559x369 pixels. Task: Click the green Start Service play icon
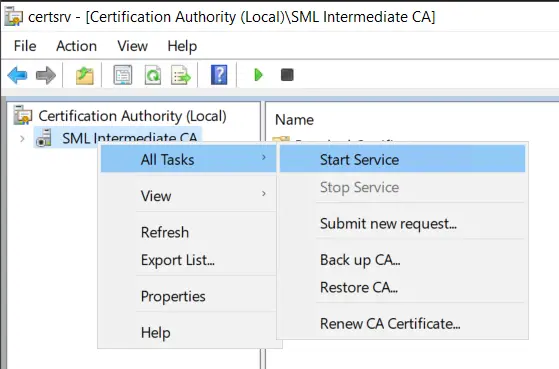click(x=258, y=75)
